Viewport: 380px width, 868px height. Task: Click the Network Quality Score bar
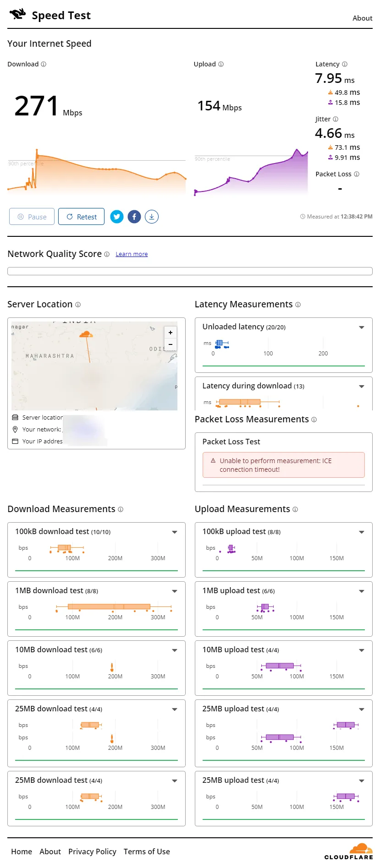point(190,271)
